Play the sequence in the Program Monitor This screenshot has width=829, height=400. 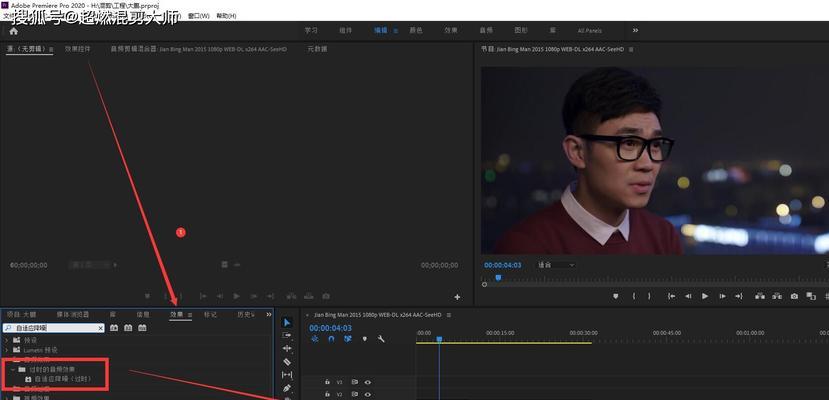click(705, 296)
